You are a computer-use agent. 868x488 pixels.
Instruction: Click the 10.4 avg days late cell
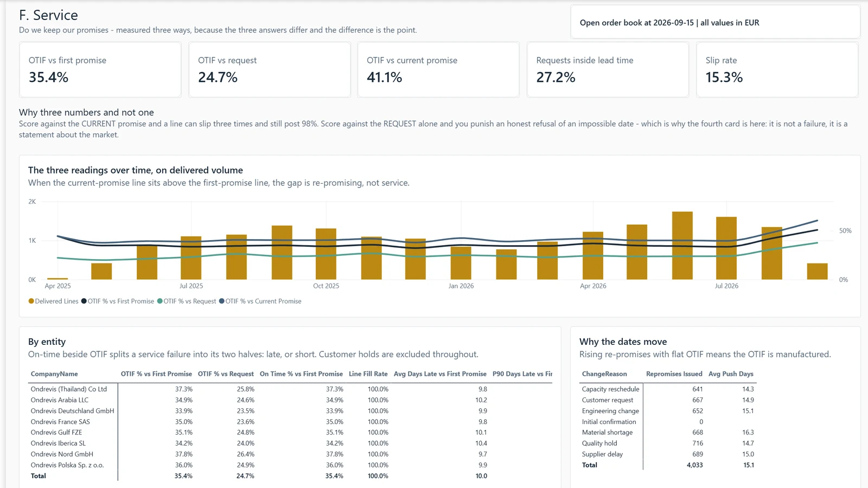[481, 444]
